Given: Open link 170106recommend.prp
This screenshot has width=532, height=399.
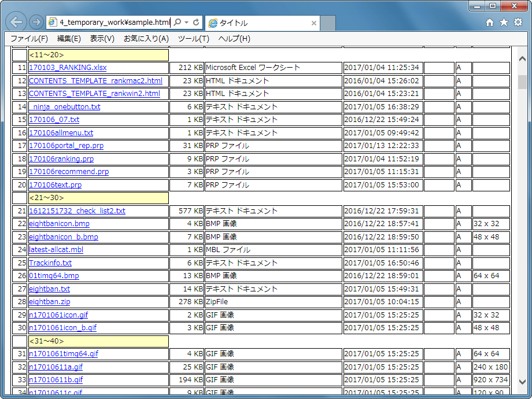Looking at the screenshot, I should [69, 171].
